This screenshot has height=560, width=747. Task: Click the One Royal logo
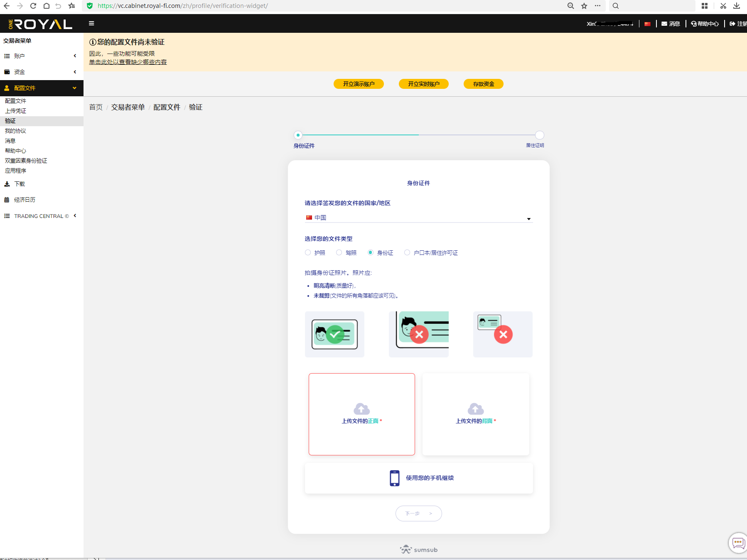point(40,24)
